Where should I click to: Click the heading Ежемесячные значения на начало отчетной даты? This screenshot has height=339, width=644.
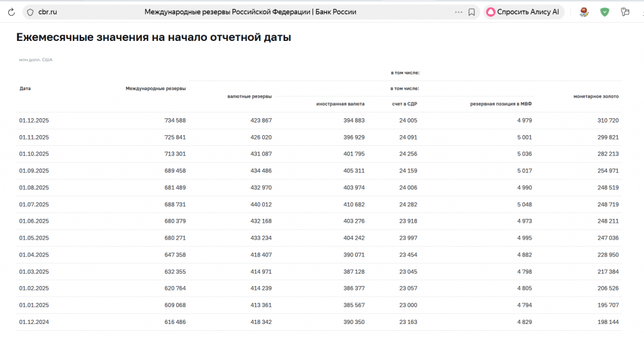[x=153, y=38]
